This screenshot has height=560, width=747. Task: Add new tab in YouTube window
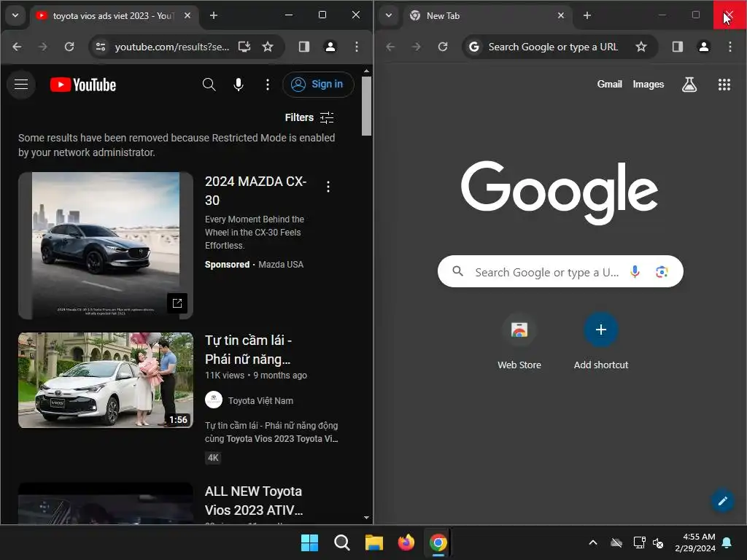coord(214,15)
